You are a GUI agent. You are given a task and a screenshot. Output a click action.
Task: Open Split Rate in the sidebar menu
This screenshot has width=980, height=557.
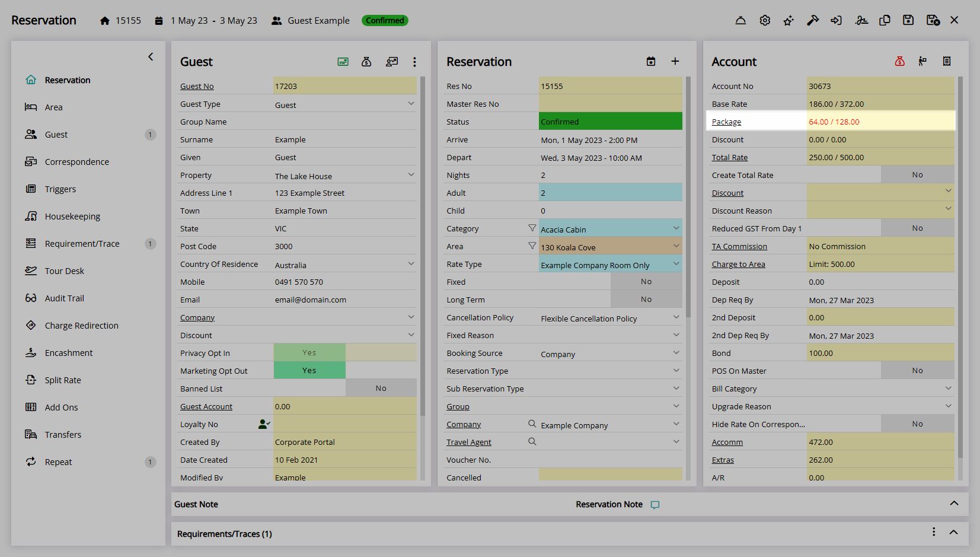(63, 380)
